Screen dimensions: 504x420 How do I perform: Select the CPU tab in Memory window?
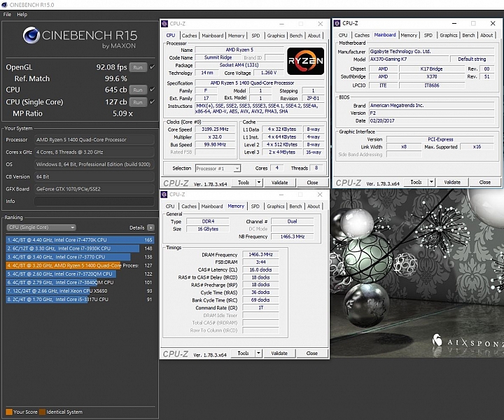[170, 206]
